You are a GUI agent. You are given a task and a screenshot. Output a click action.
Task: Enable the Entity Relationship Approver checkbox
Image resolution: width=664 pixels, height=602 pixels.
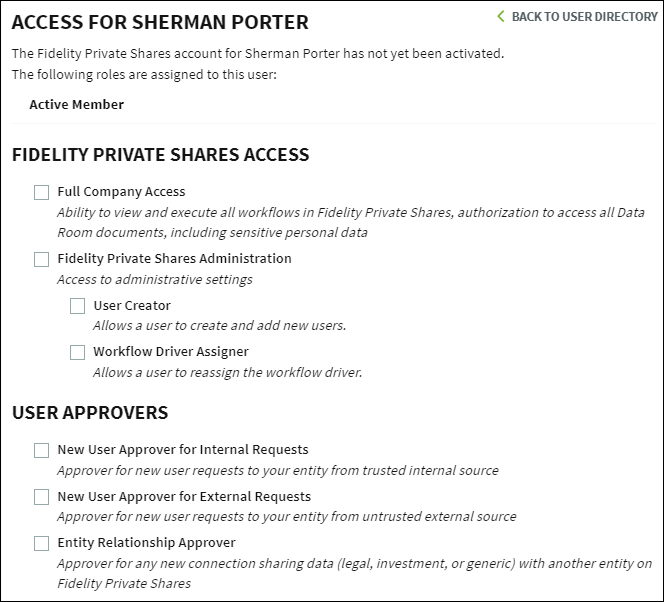click(42, 543)
